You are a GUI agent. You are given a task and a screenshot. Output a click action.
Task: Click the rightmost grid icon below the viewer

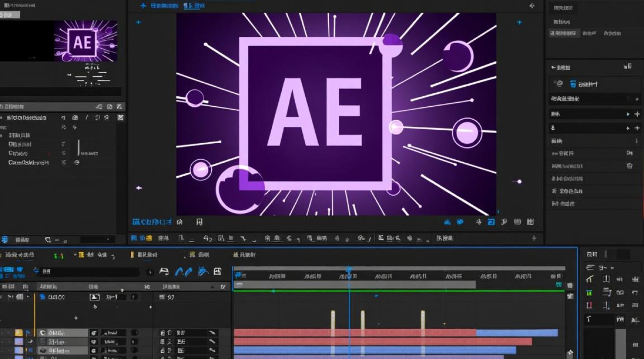530,222
